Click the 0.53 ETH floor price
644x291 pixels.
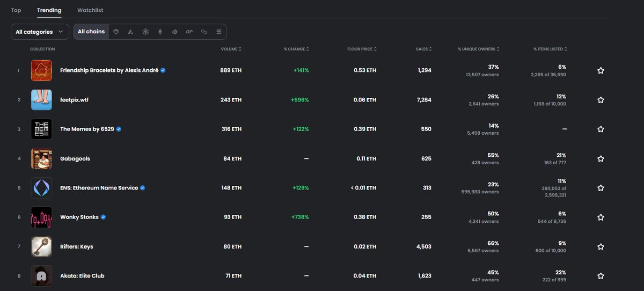tap(365, 70)
